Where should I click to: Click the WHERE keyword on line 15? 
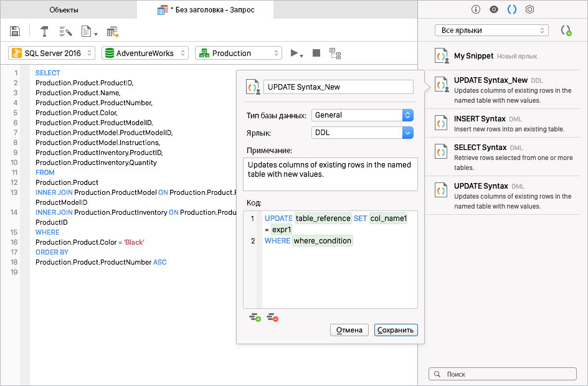(47, 232)
